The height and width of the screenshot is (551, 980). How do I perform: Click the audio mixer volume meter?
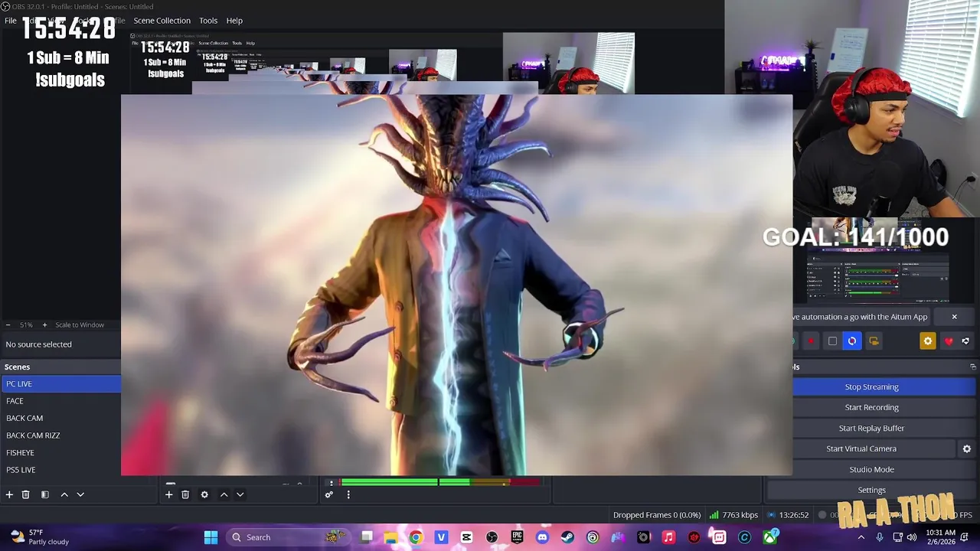point(440,482)
